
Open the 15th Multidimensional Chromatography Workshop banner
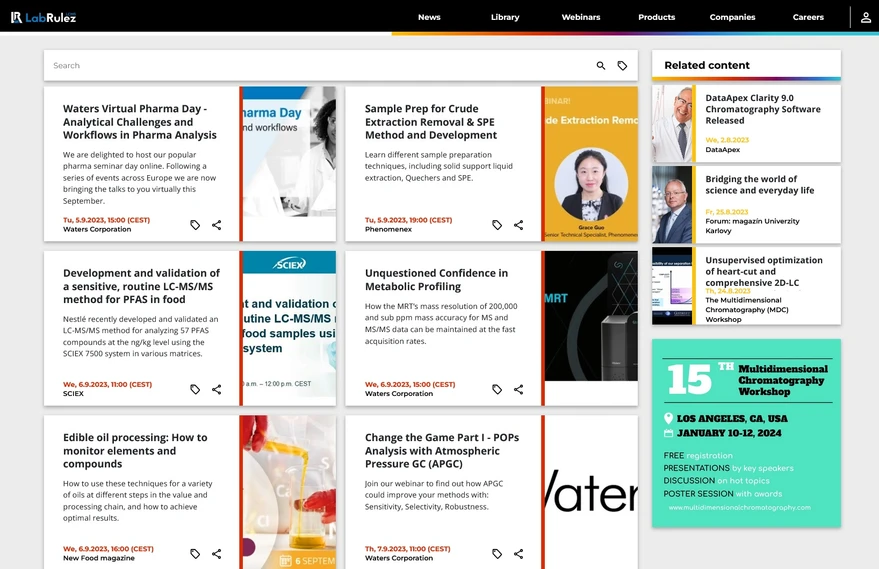pyautogui.click(x=746, y=433)
